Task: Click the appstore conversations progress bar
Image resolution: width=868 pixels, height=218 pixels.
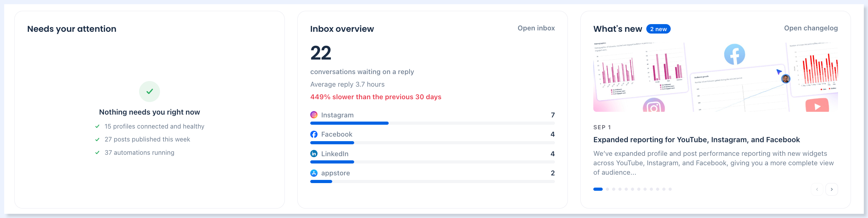Action: 432,182
